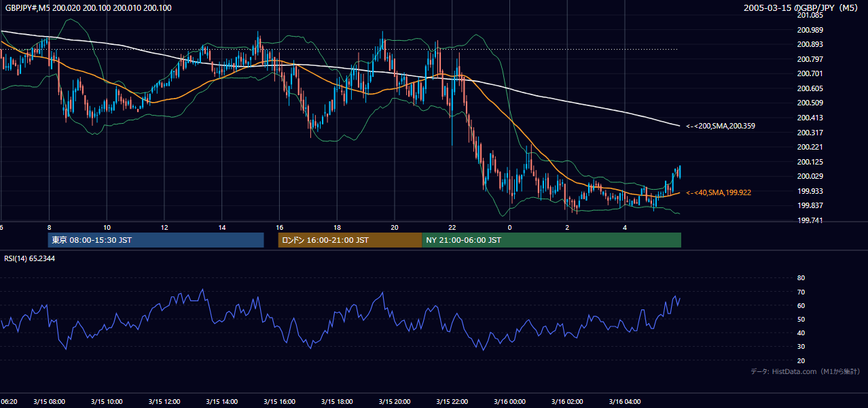Click RSI scale level 70
The width and height of the screenshot is (868, 408).
click(x=801, y=292)
